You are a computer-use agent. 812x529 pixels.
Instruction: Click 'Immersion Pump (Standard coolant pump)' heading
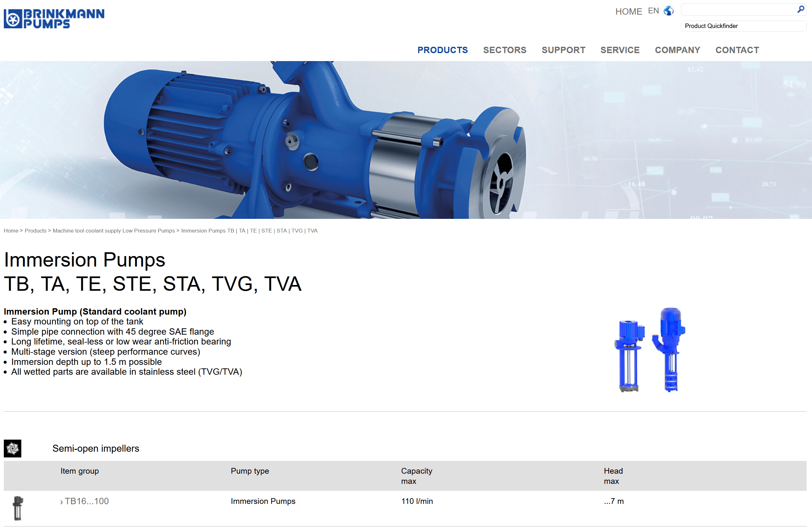tap(95, 311)
